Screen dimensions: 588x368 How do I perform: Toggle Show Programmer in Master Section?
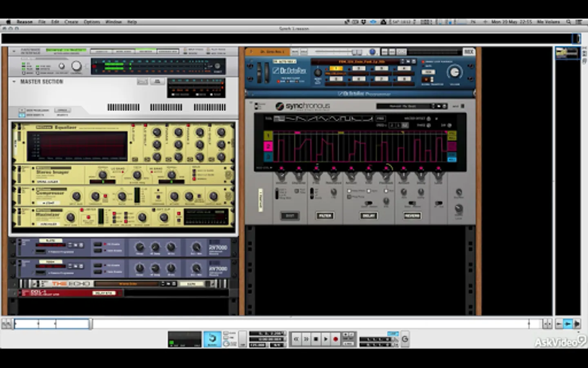[22, 110]
